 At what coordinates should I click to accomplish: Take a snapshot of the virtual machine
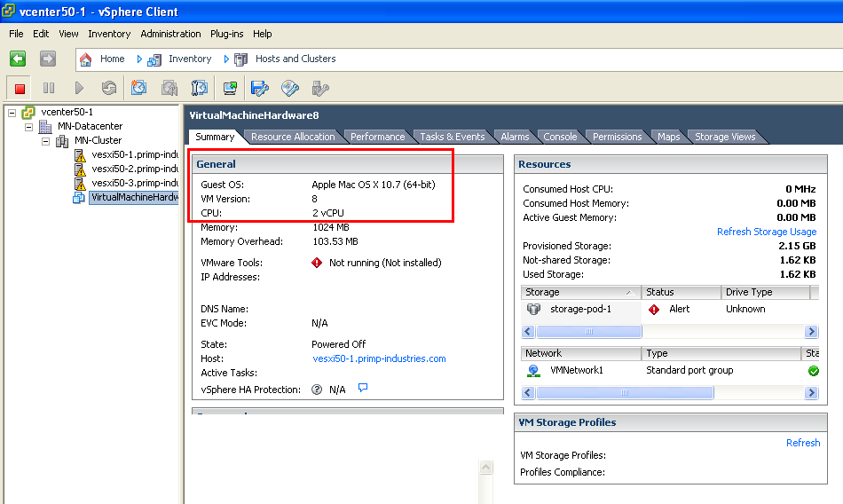click(138, 88)
